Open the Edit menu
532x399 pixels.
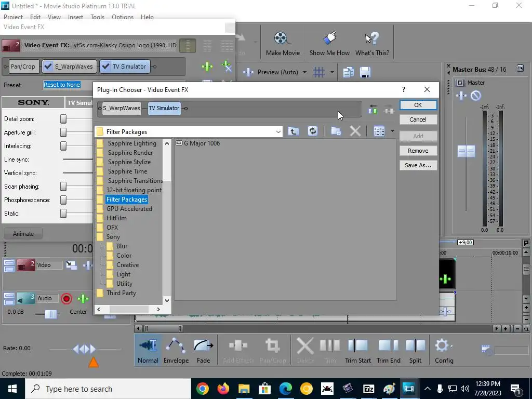tap(35, 17)
